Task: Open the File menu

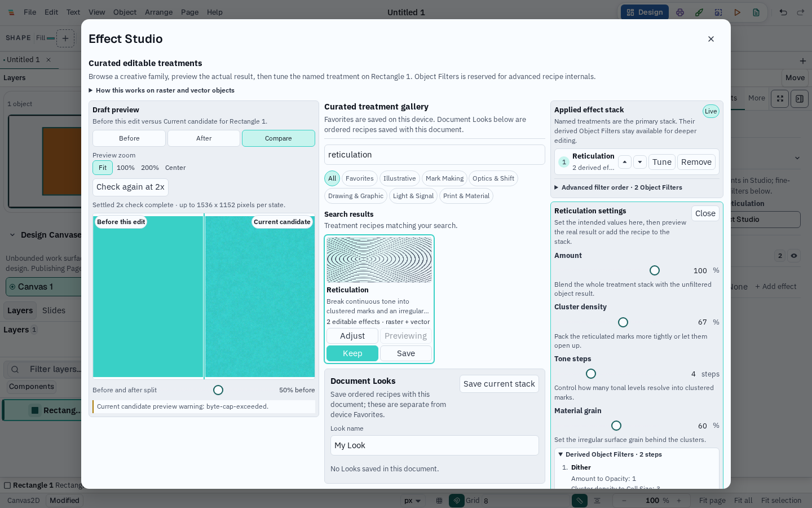Action: [30, 12]
